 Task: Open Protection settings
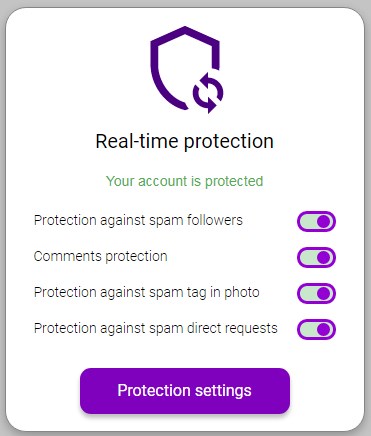pos(185,391)
